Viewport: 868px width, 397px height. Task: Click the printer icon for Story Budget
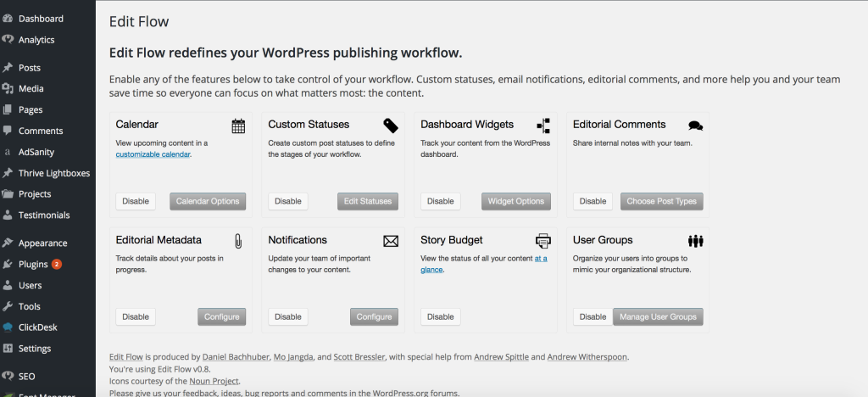click(543, 240)
